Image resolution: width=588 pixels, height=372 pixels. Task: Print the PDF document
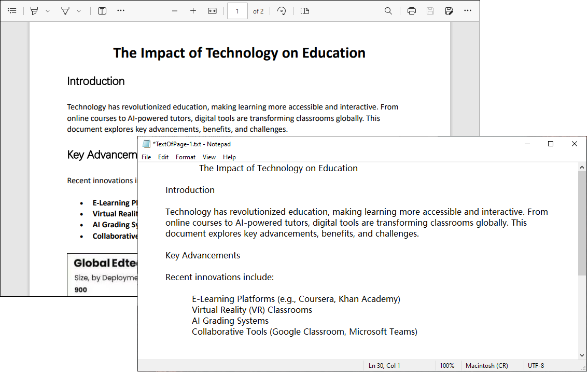411,11
